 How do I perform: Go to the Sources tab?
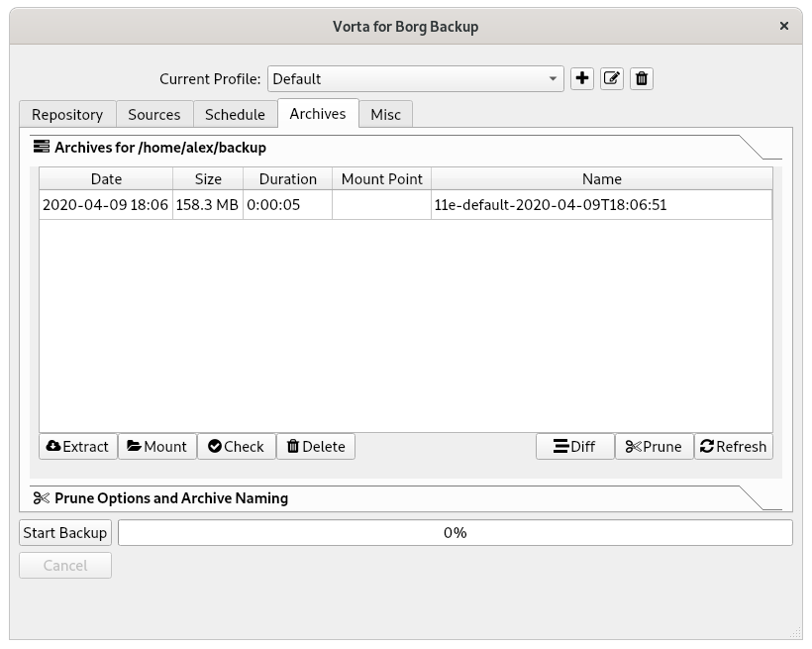154,115
